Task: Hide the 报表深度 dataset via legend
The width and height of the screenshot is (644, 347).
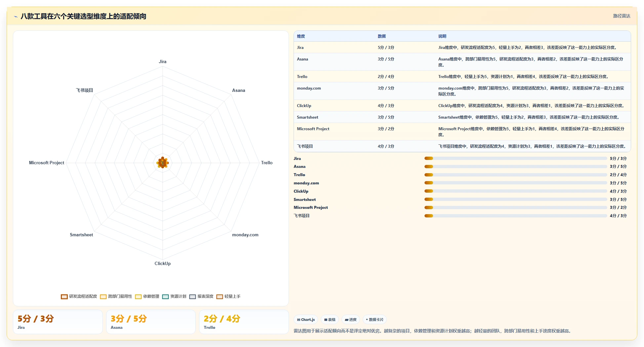Action: point(201,296)
